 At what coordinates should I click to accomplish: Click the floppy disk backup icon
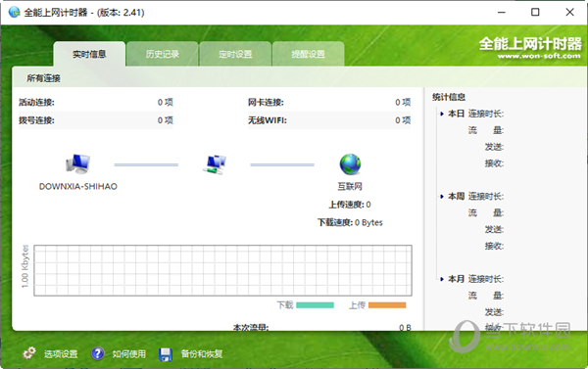click(x=166, y=354)
